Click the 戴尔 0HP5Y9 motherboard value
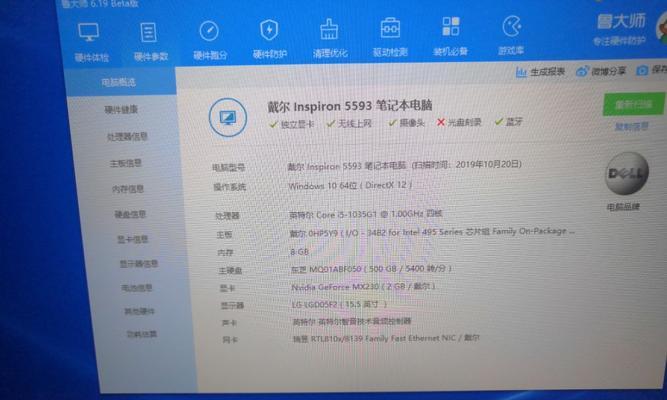667x400 pixels. tap(432, 232)
